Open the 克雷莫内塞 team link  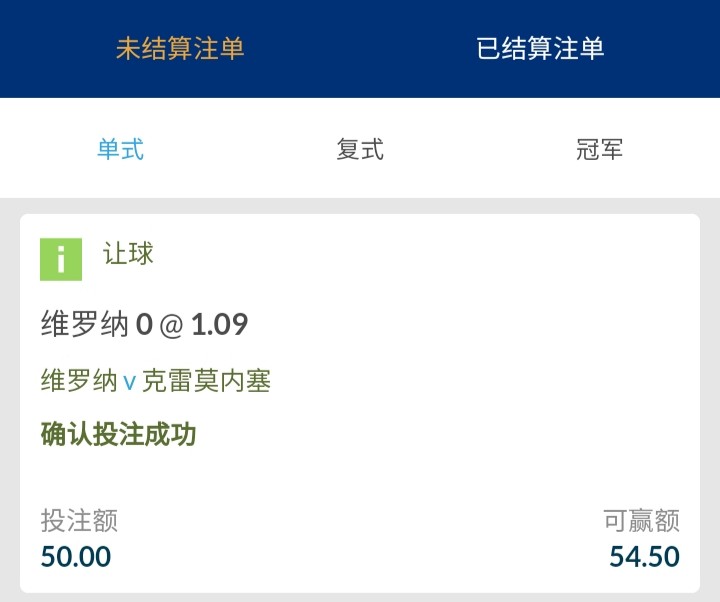coord(206,381)
